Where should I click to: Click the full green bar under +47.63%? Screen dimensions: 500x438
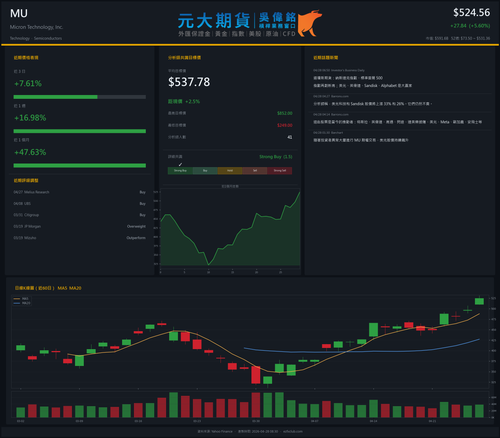click(x=80, y=165)
